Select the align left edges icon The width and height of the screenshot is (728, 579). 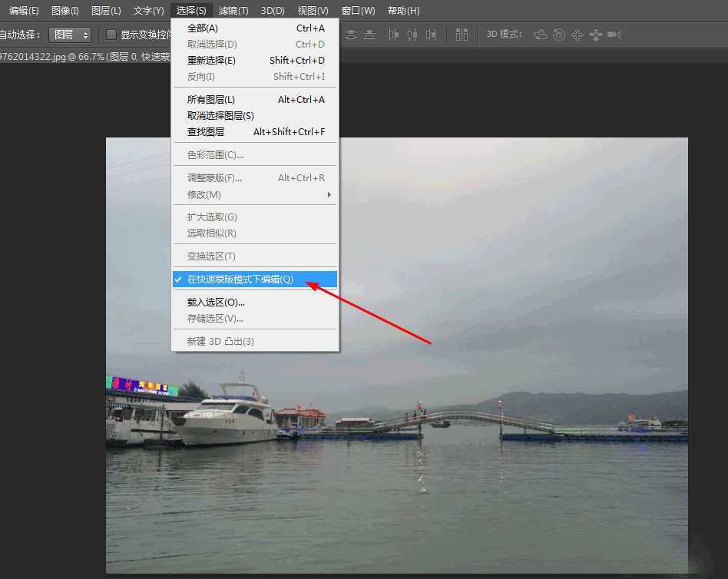tap(393, 35)
